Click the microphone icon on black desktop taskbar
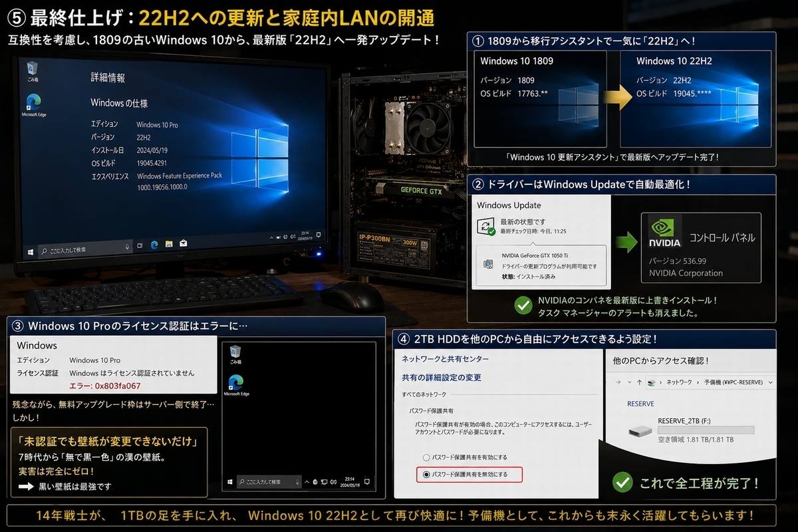This screenshot has width=798, height=532. pyautogui.click(x=298, y=482)
